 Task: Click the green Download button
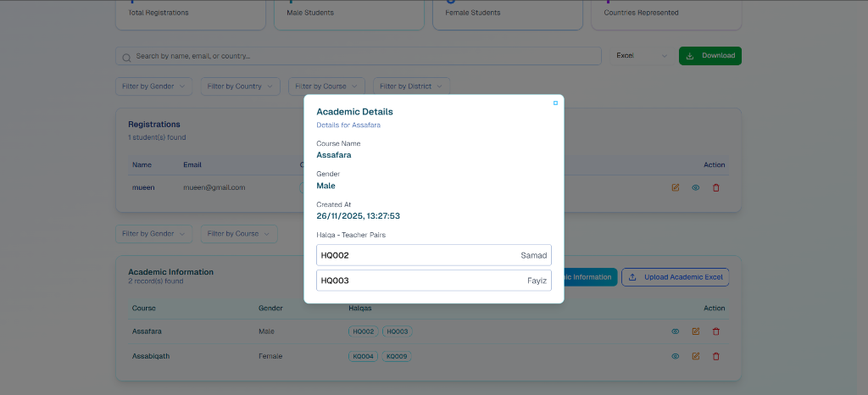[x=710, y=56]
